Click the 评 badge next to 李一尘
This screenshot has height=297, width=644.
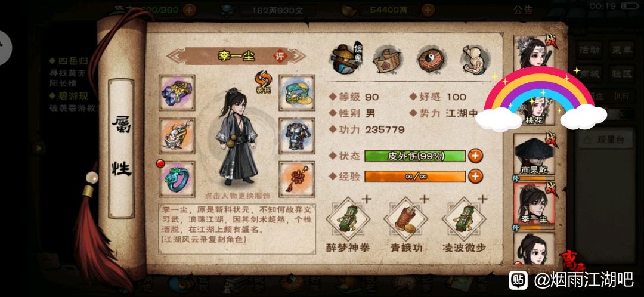[280, 57]
